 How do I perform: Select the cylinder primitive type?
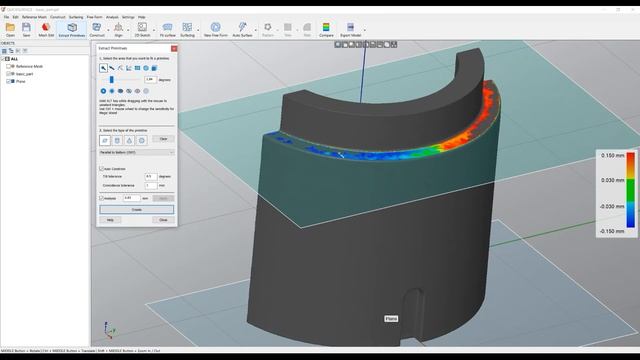(x=117, y=140)
